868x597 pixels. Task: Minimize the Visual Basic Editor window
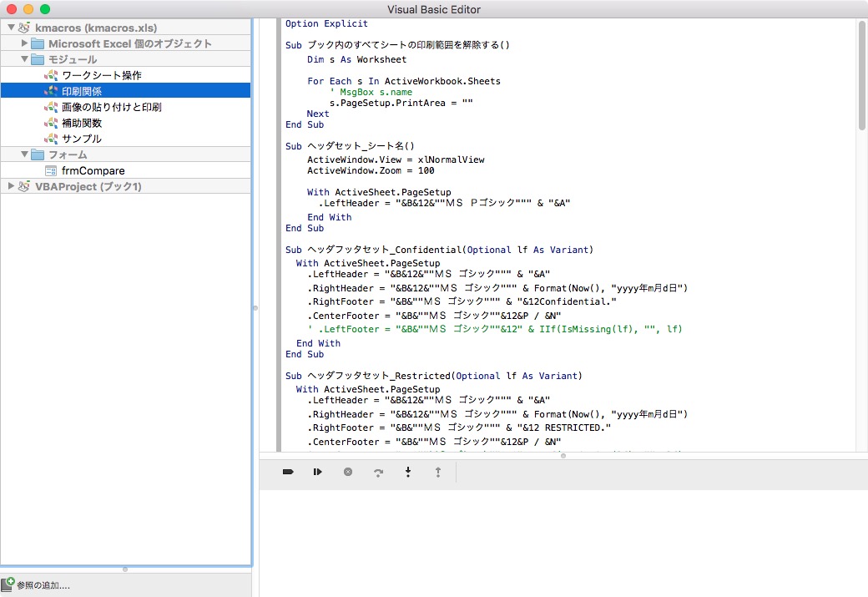(x=28, y=9)
